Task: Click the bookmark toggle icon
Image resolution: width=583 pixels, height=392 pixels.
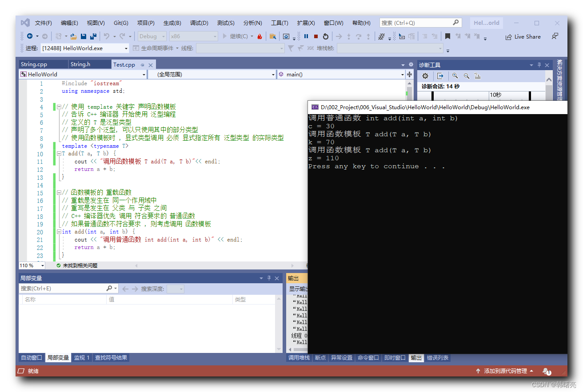Action: pos(447,36)
